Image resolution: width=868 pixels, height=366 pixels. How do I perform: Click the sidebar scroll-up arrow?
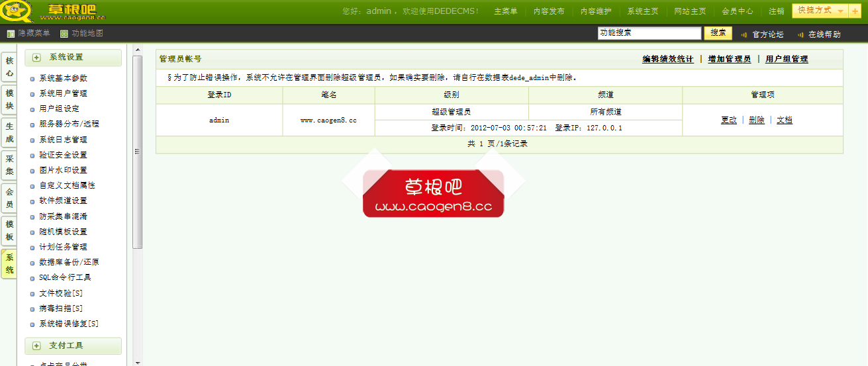pos(138,49)
